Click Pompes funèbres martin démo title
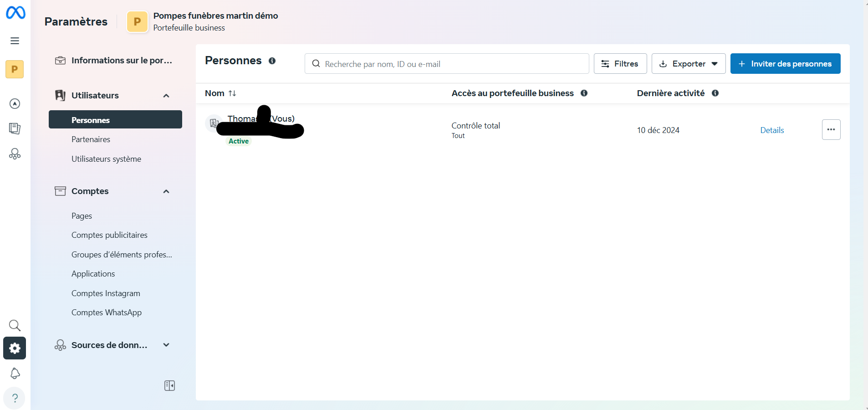868x410 pixels. (215, 15)
